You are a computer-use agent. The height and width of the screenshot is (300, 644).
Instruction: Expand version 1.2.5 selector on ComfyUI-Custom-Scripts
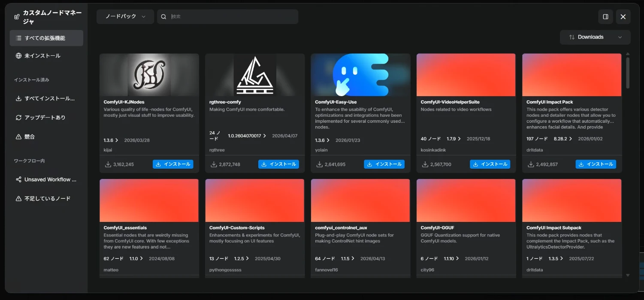click(x=242, y=259)
